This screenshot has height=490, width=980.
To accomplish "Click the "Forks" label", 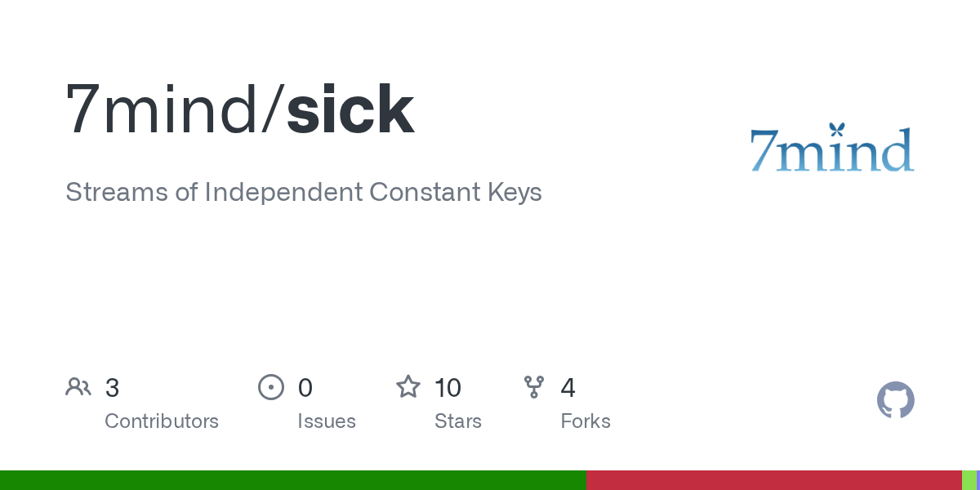I will [586, 421].
